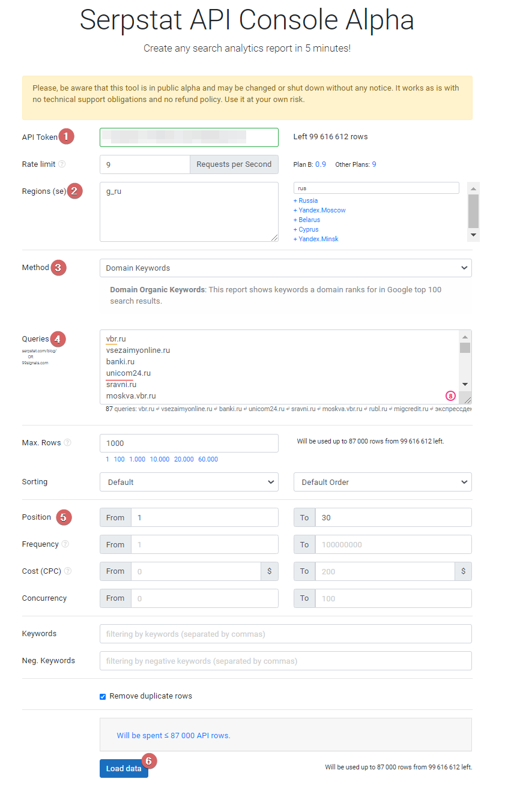This screenshot has height=812, width=508.
Task: Open the Cost (CPC) help icon
Action: click(68, 571)
